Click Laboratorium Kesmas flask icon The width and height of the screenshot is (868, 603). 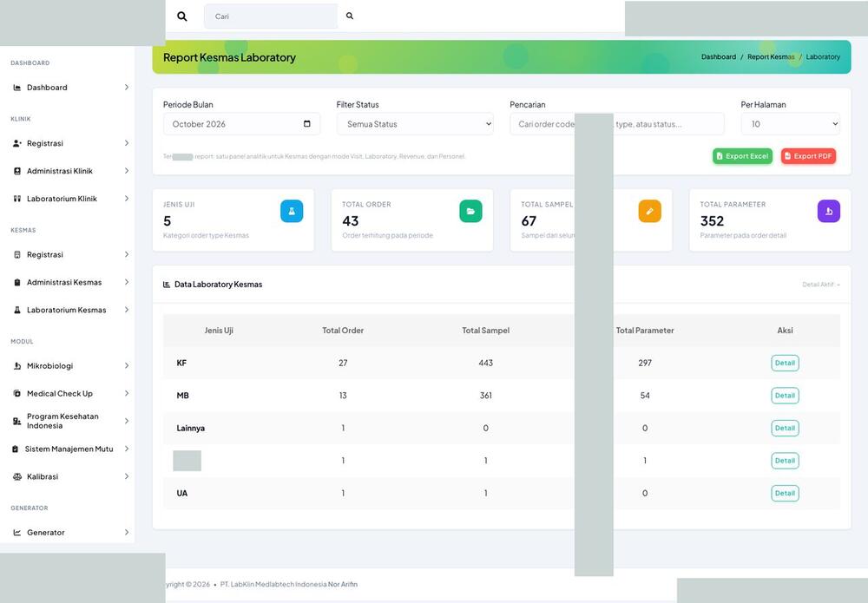coord(17,310)
